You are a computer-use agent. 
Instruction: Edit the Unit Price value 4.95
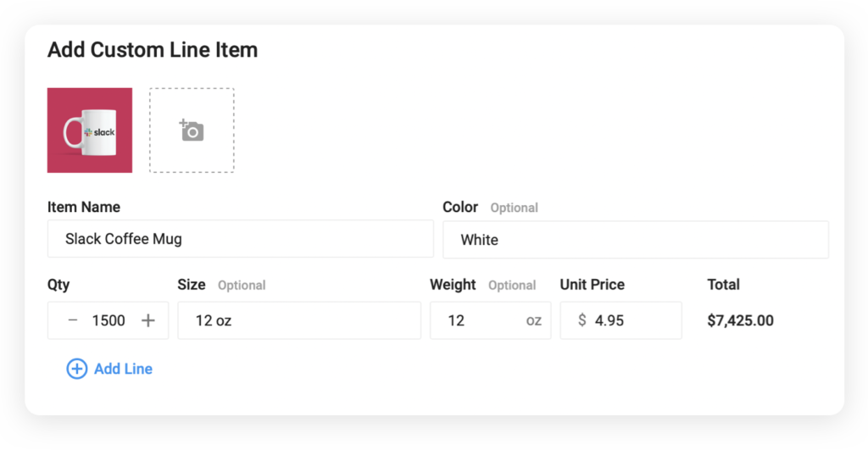tap(609, 320)
